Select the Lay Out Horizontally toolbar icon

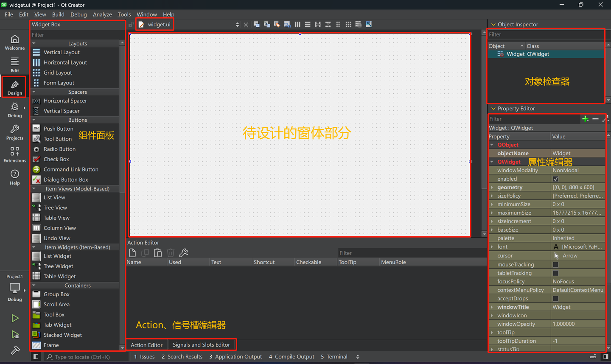click(297, 24)
